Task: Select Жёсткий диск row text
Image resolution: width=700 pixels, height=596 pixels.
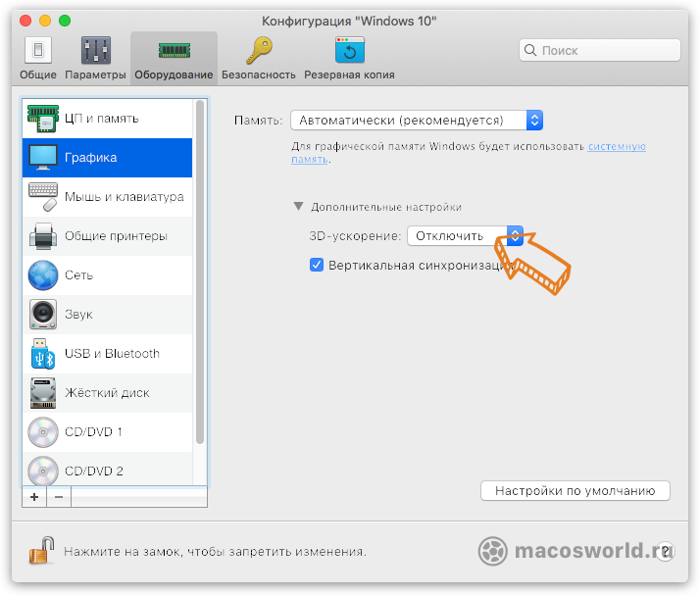Action: pos(107,393)
